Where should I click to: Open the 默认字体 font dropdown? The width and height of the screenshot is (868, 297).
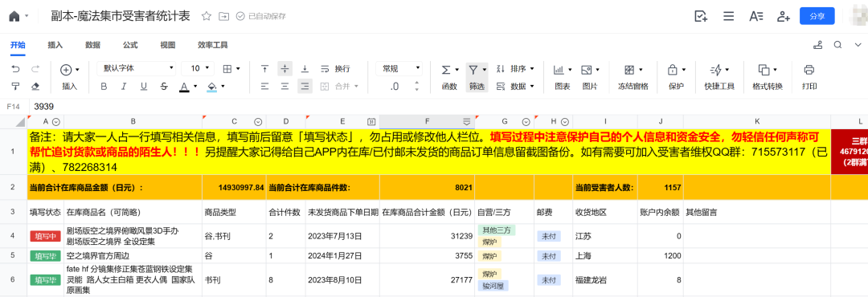[136, 68]
